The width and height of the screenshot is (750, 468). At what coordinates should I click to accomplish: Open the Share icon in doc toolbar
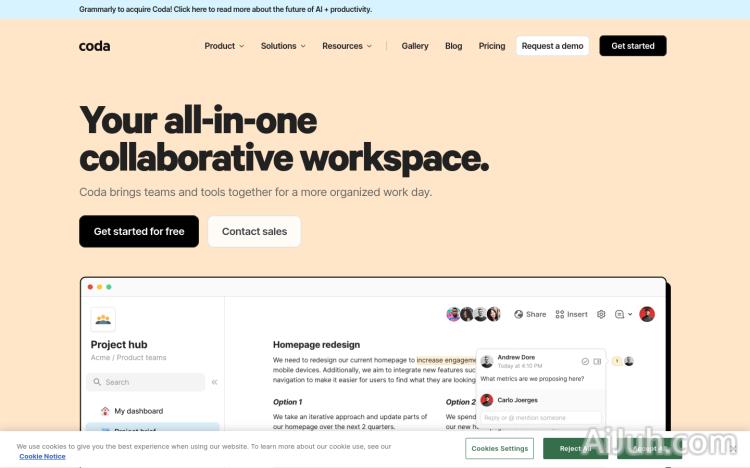pos(518,314)
